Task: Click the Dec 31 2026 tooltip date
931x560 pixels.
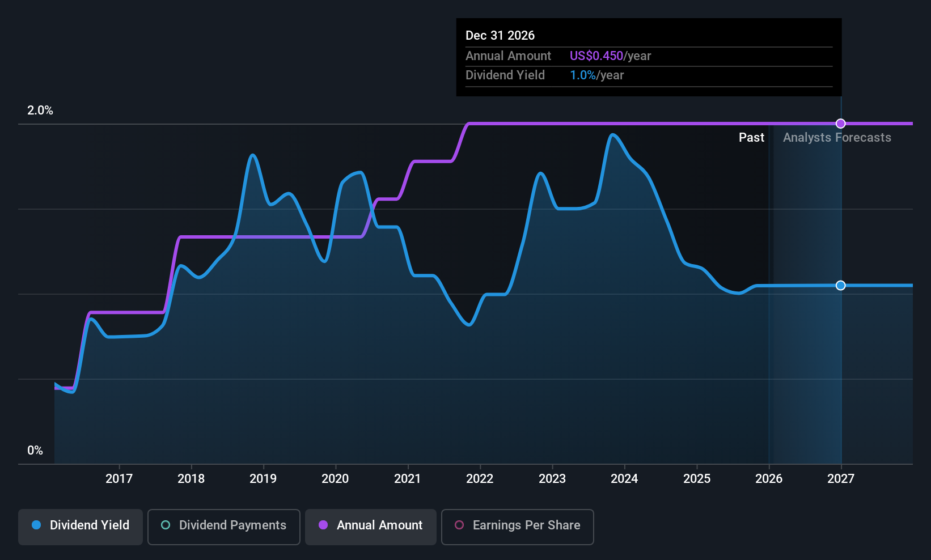Action: coord(500,36)
